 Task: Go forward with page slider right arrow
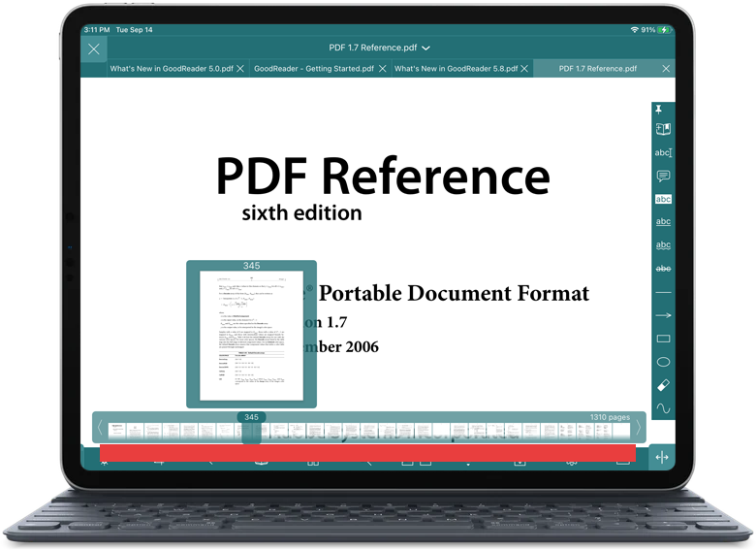(638, 428)
